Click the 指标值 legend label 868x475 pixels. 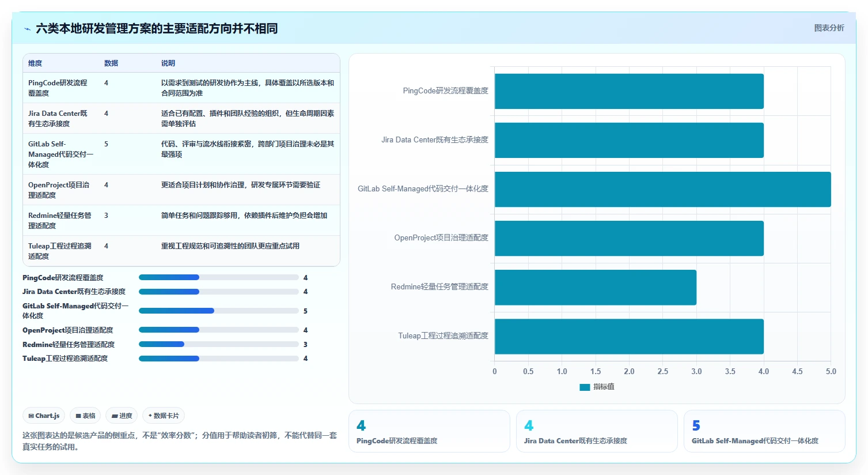pos(604,387)
